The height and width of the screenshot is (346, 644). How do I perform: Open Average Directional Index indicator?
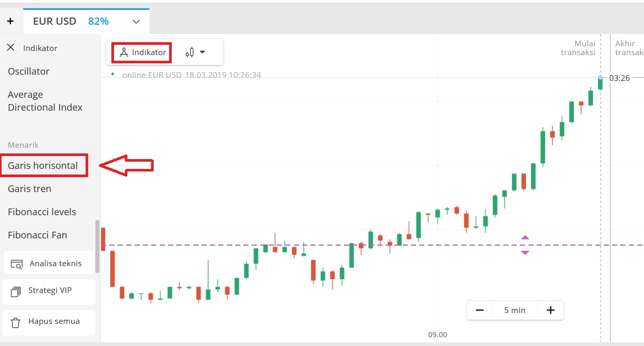(x=45, y=100)
